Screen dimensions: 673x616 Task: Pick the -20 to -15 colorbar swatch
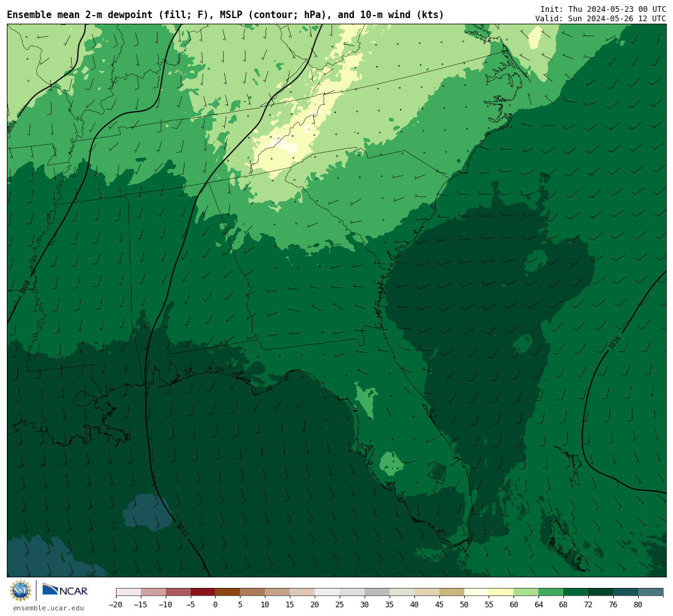pos(128,592)
